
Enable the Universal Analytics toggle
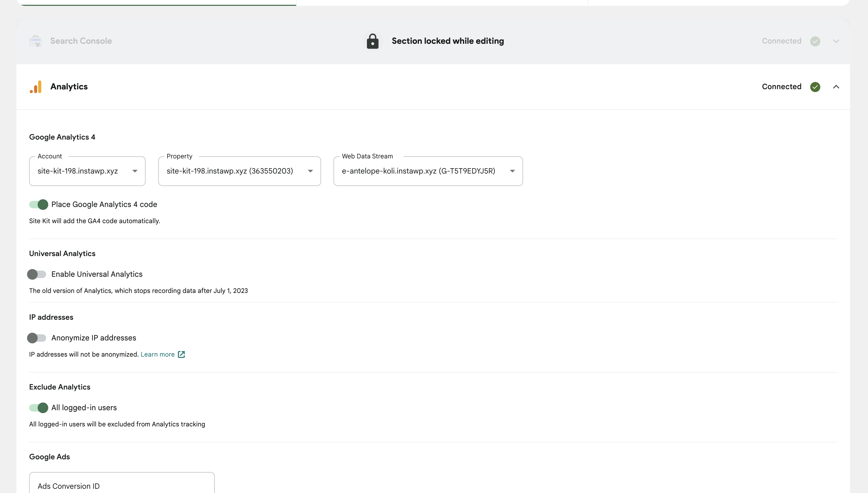(x=37, y=274)
